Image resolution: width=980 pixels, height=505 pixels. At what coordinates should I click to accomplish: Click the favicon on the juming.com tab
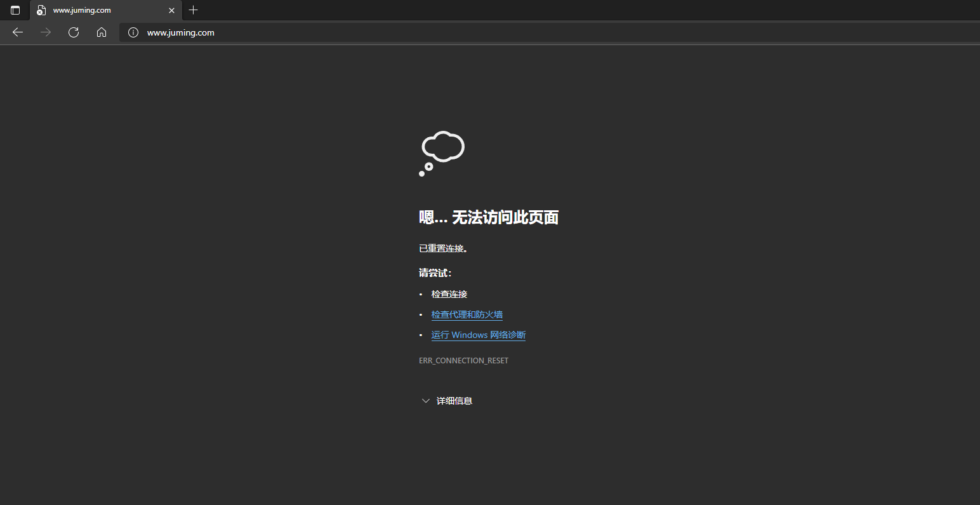[x=41, y=10]
